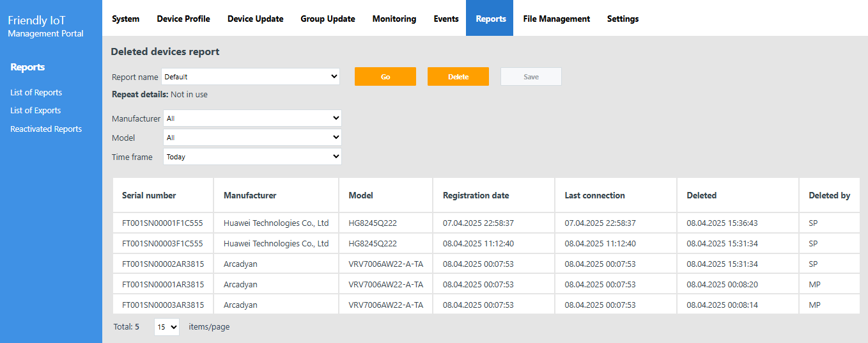Open the System tab
Screen dimensions: 868x343
125,19
